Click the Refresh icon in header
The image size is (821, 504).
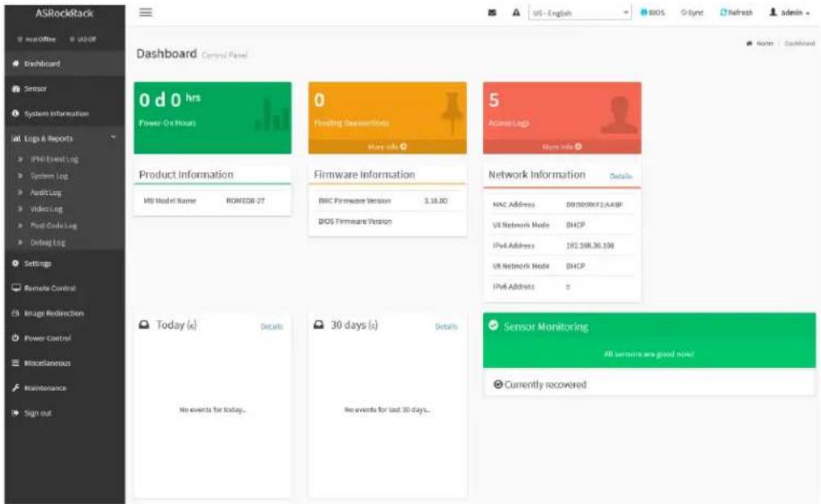click(723, 12)
